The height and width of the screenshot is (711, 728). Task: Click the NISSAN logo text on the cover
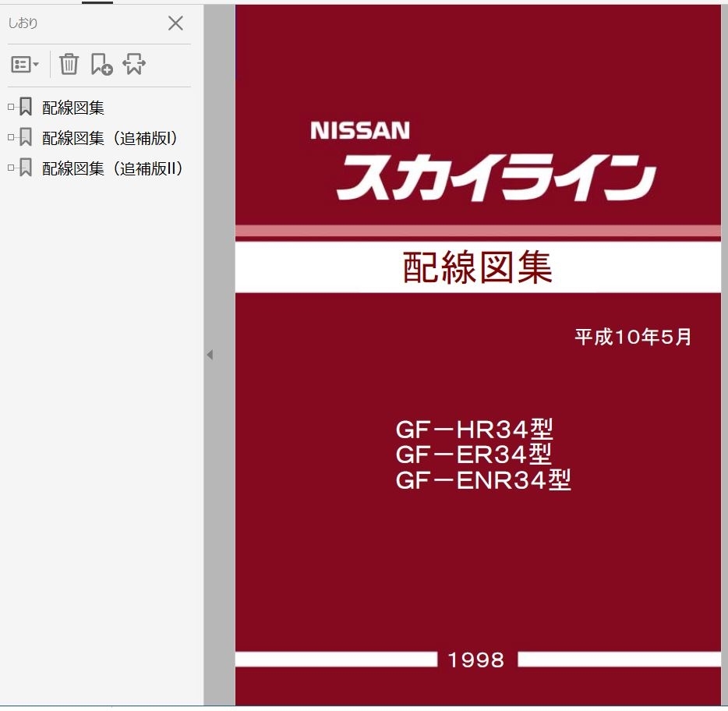pyautogui.click(x=360, y=130)
